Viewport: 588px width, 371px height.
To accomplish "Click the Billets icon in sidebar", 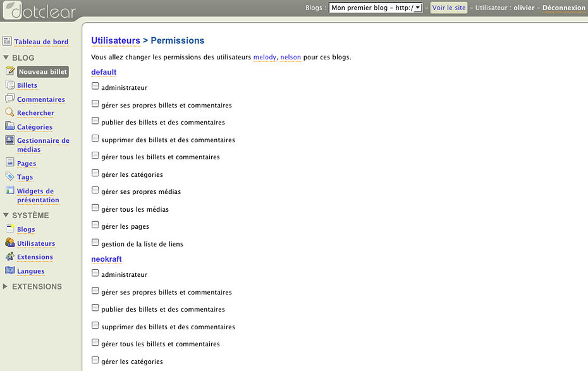I will click(x=10, y=85).
